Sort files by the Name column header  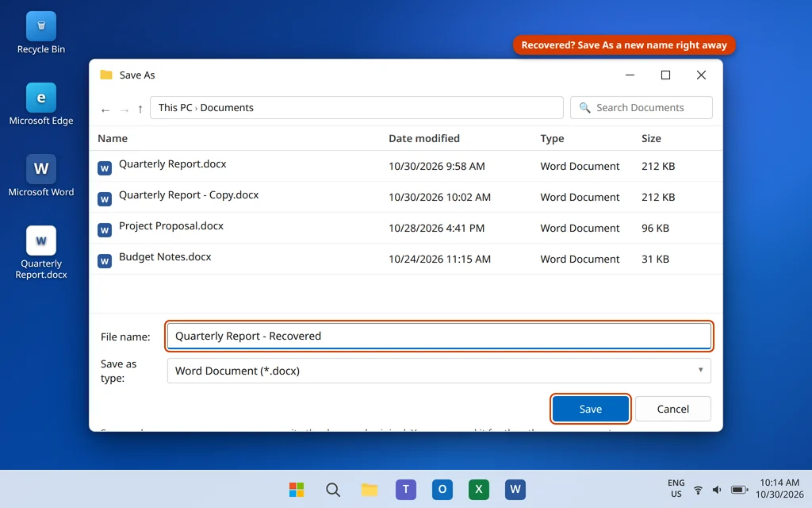click(x=113, y=138)
